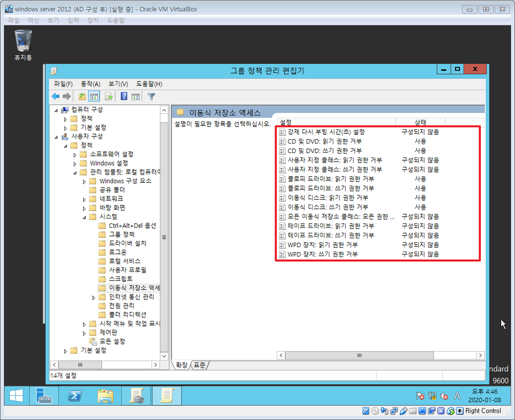Toggle the Show/Hide action pane icon
Image resolution: width=515 pixels, height=420 pixels.
pos(136,97)
